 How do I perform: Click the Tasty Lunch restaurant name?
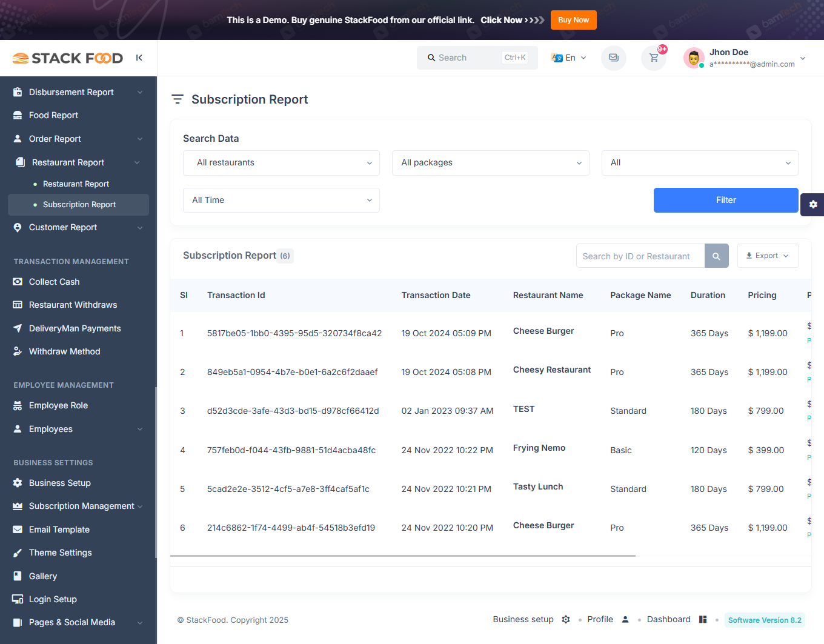[x=538, y=486]
